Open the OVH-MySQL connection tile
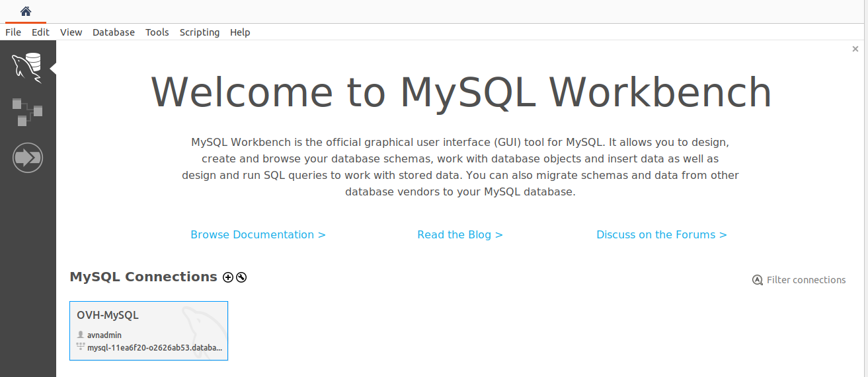 coord(149,331)
